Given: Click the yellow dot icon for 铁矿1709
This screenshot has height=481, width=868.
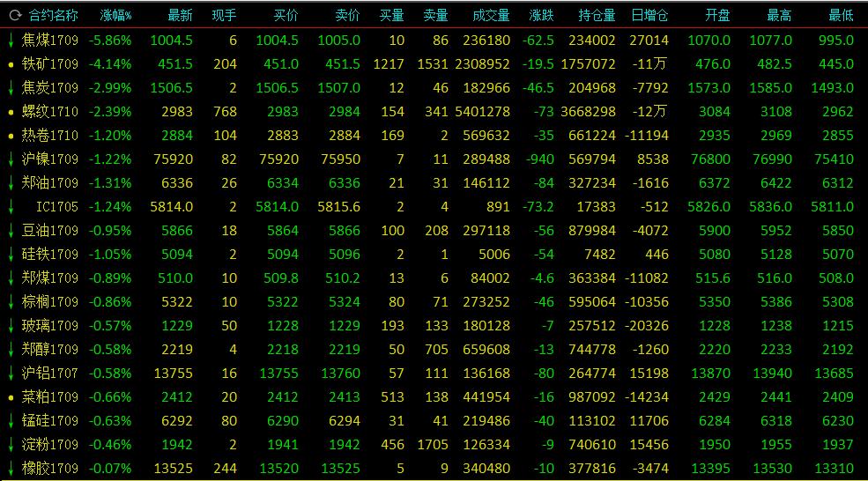Looking at the screenshot, I should pos(11,64).
